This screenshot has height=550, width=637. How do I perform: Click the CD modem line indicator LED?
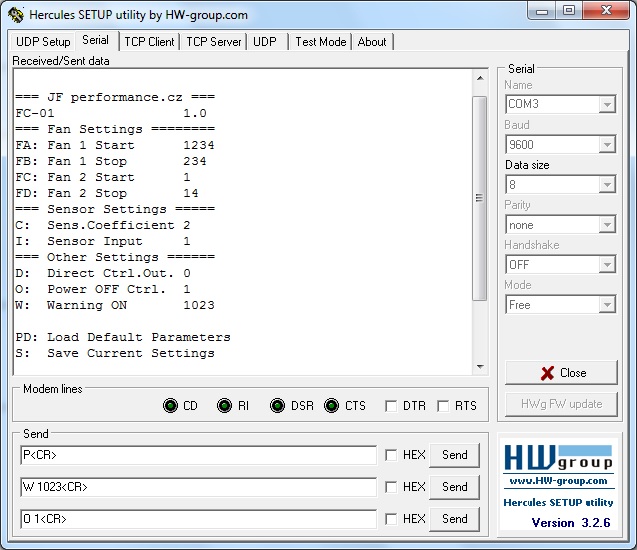(170, 406)
